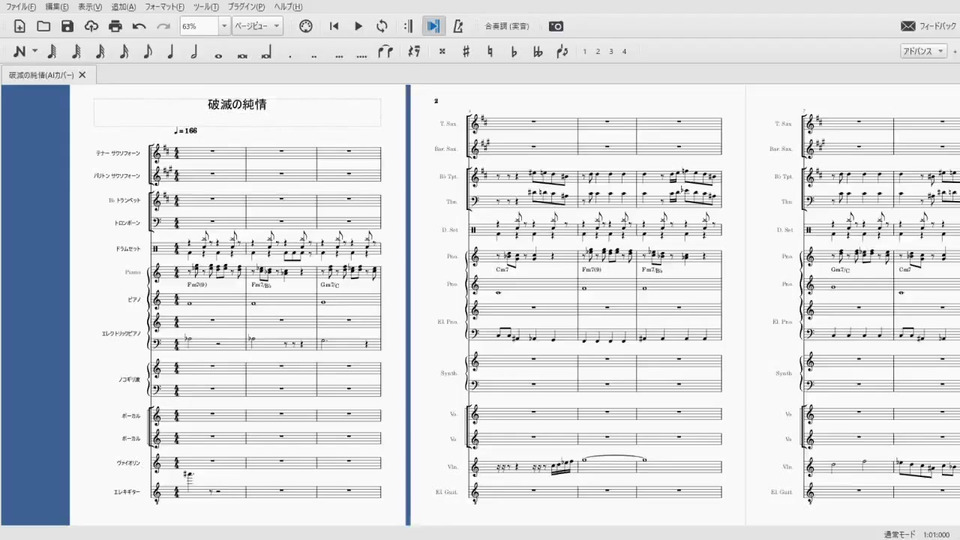
Task: Rewind playback to start
Action: [334, 26]
